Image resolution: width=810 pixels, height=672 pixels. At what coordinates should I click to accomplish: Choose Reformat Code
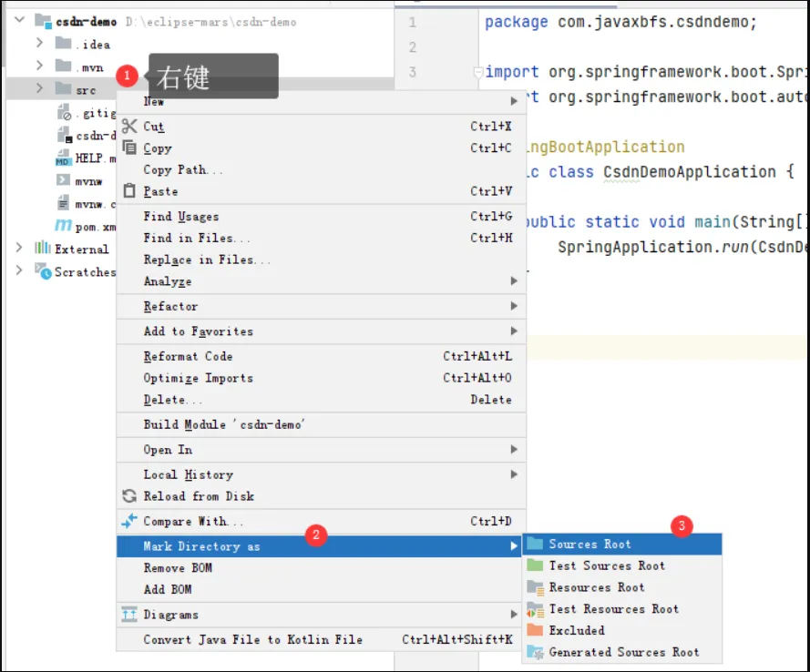tap(322, 356)
